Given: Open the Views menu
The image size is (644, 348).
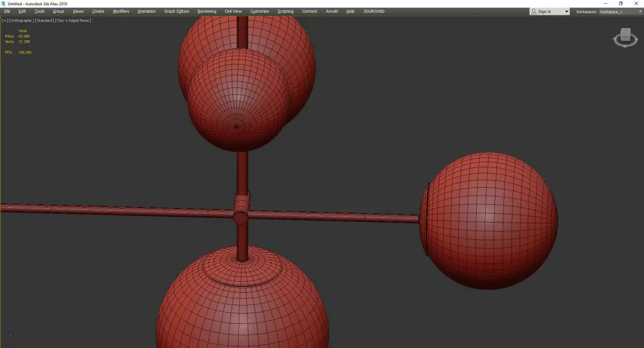Looking at the screenshot, I should (x=78, y=11).
